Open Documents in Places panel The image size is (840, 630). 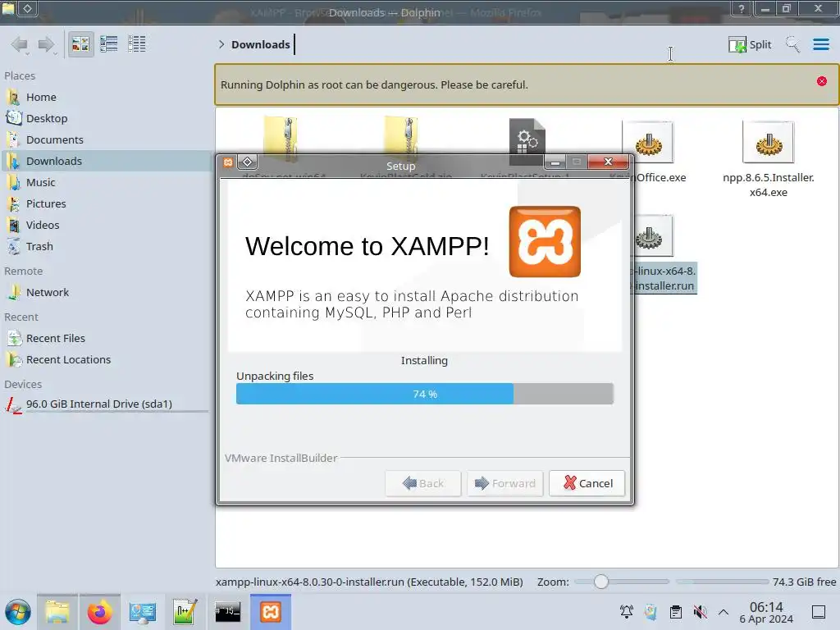coord(106,139)
